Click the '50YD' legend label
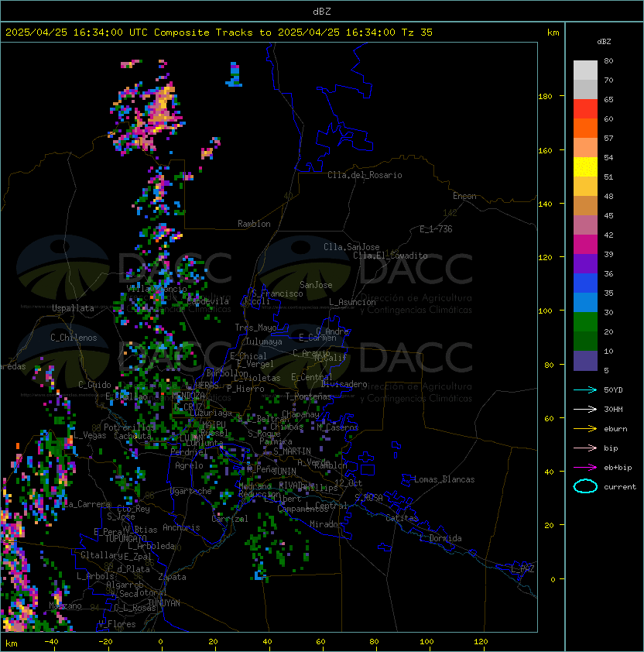 pos(613,390)
